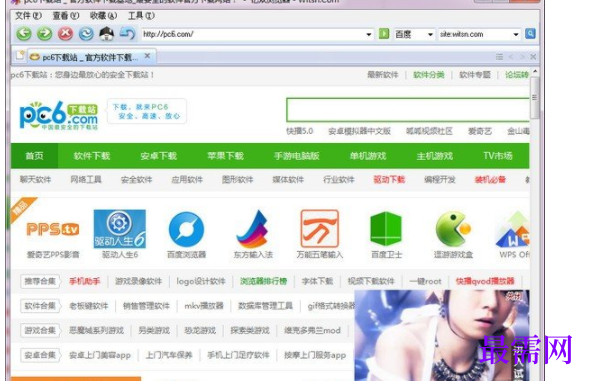
Task: Click the 快播qvod播放器 link
Action: point(485,281)
